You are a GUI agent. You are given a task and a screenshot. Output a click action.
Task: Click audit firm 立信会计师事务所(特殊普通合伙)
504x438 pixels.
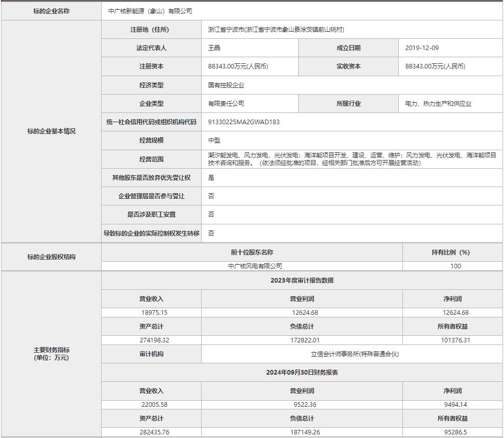(354, 354)
